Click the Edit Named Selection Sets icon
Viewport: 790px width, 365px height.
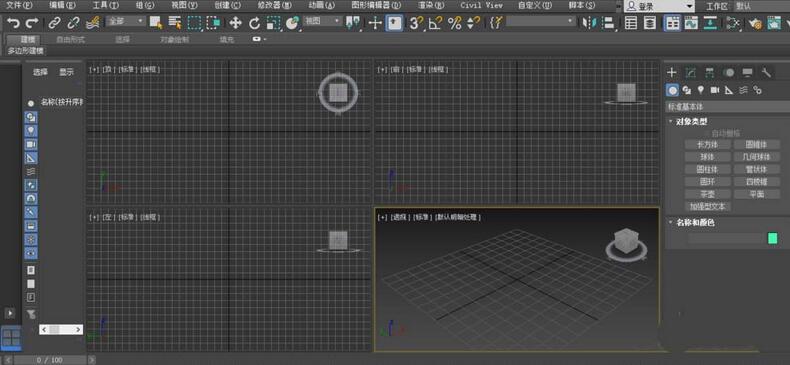(x=496, y=23)
